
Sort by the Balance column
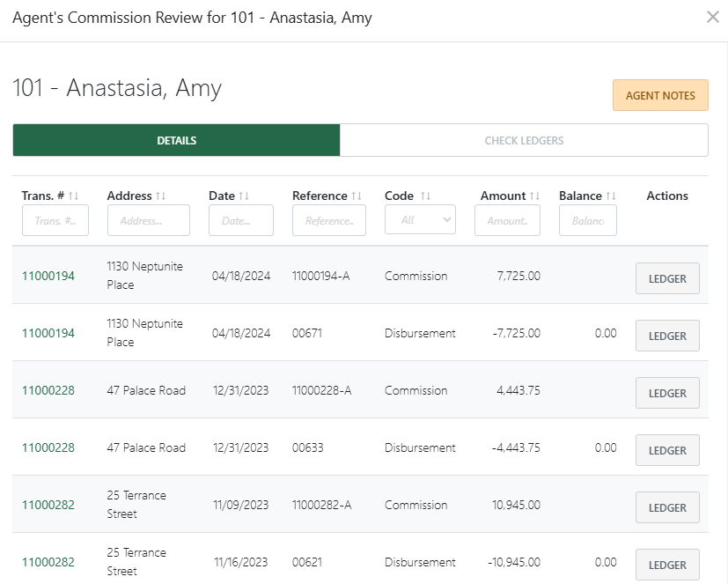(608, 196)
